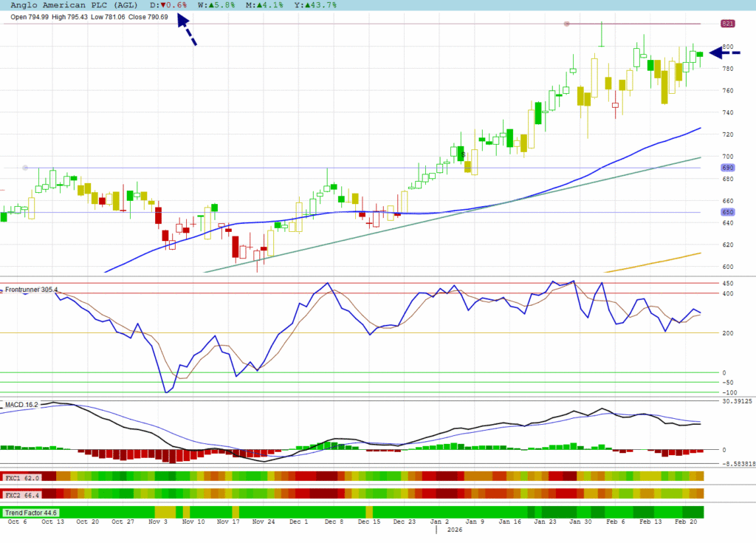Select the 650 price level tag
756x543 pixels.
tap(727, 212)
